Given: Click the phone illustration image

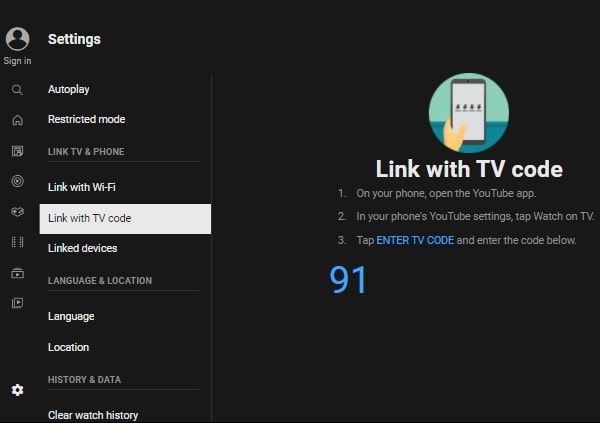Looking at the screenshot, I should pos(469,113).
